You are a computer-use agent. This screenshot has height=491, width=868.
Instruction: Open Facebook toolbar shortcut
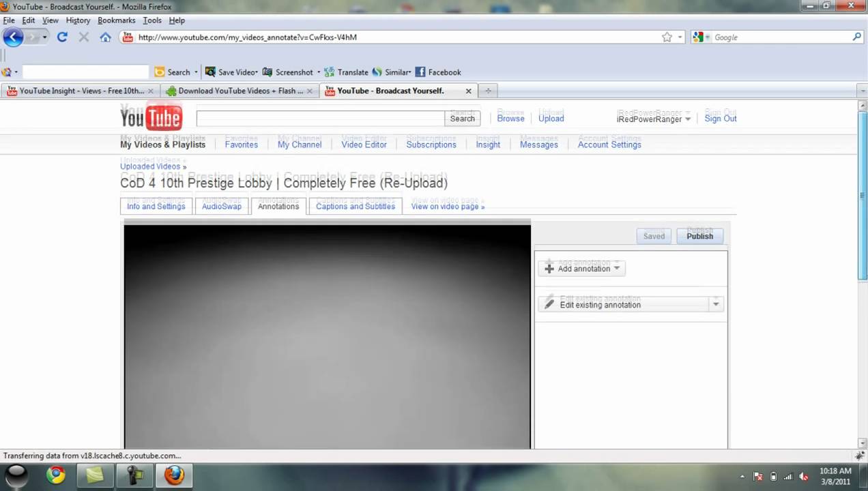click(x=438, y=72)
